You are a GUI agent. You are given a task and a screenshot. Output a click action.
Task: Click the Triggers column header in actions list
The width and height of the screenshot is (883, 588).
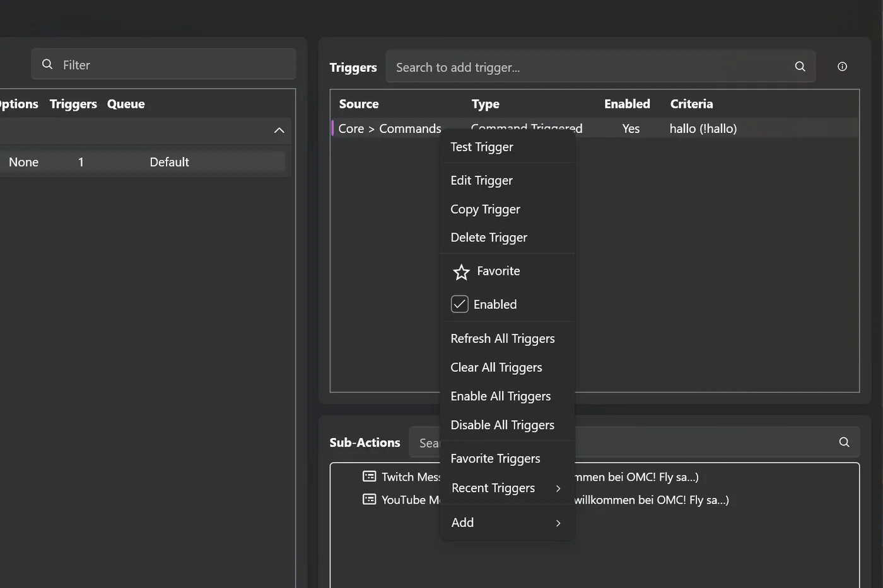tap(73, 104)
